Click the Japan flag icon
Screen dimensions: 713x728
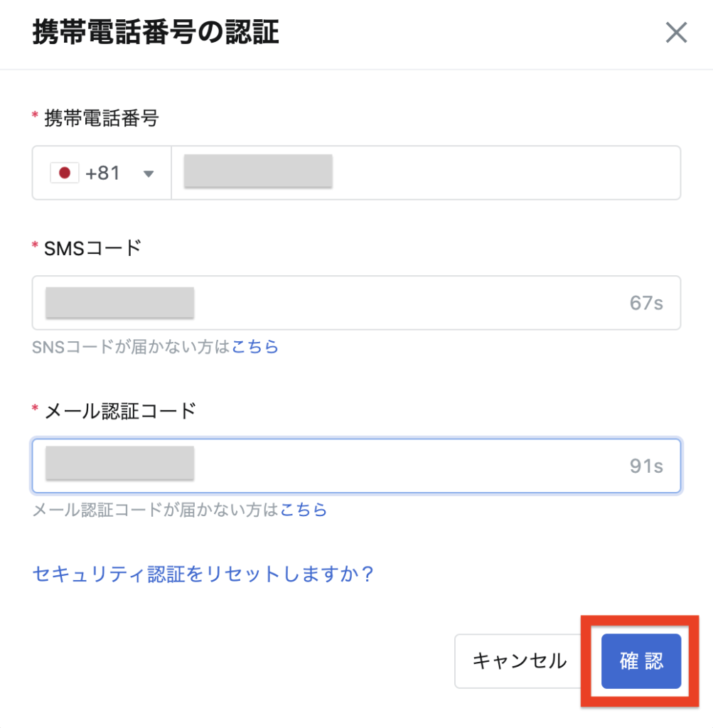[x=65, y=173]
